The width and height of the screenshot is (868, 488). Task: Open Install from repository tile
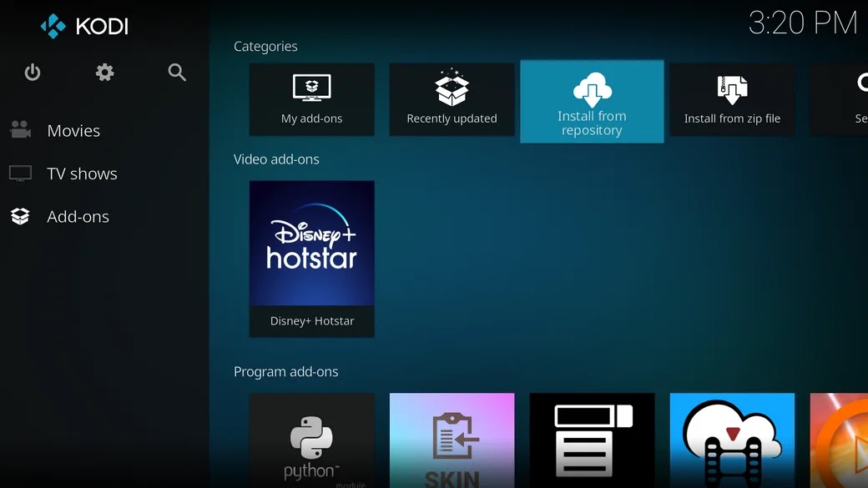592,101
